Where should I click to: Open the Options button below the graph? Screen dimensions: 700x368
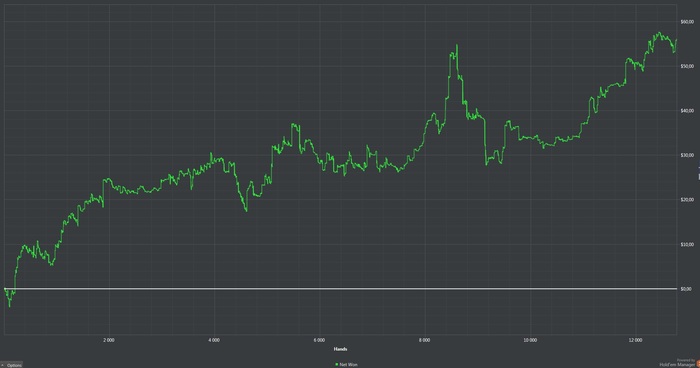point(11,365)
